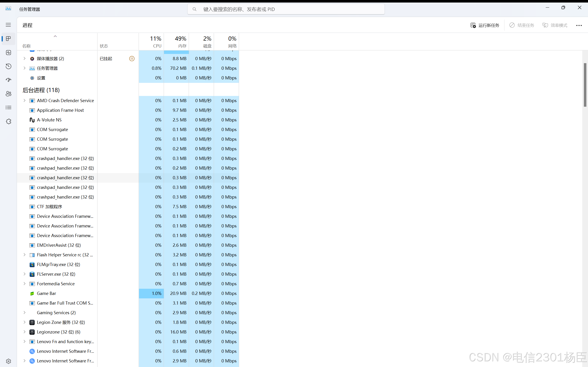Viewport: 588px width, 367px height.
Task: Expand Gaming Services (2) group
Action: pyautogui.click(x=24, y=313)
